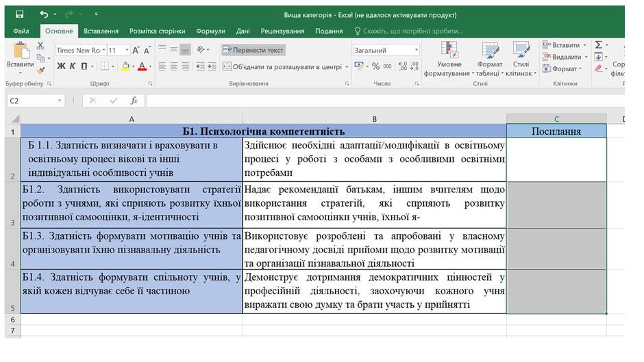
Task: Open the Times New Roman font dropdown
Action: (x=104, y=50)
